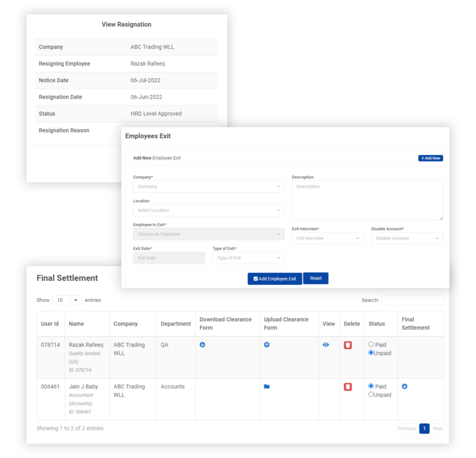This screenshot has width=476, height=458.
Task: Click the + Add New icon button
Action: [x=430, y=158]
